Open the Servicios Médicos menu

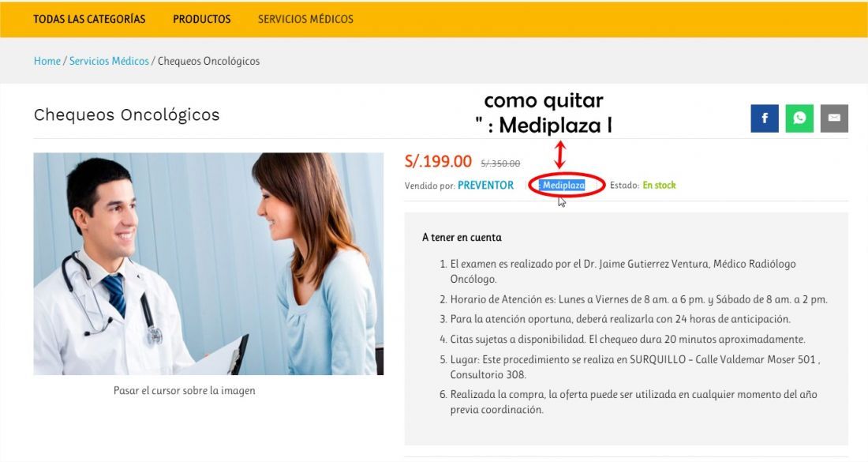click(x=305, y=19)
